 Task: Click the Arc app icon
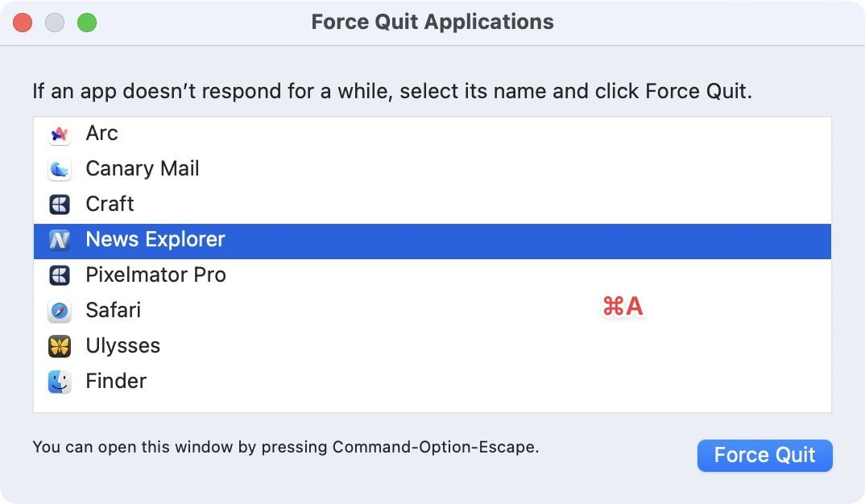coord(60,134)
